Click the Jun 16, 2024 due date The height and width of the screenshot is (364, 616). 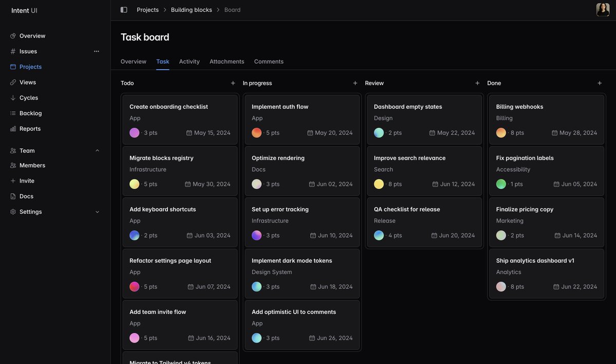point(213,338)
